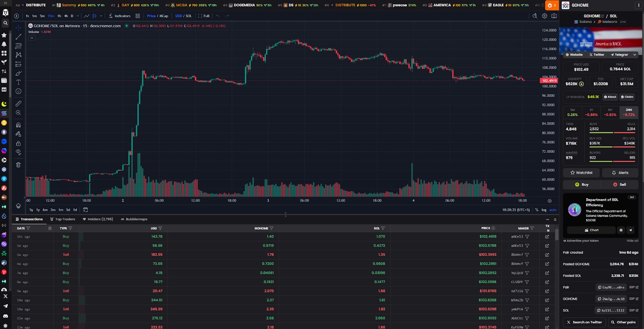Click the trash remove drawings icon

click(x=18, y=164)
